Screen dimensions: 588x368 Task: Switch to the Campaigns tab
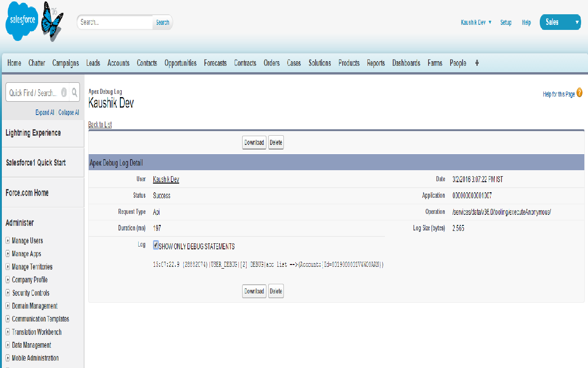pyautogui.click(x=66, y=63)
